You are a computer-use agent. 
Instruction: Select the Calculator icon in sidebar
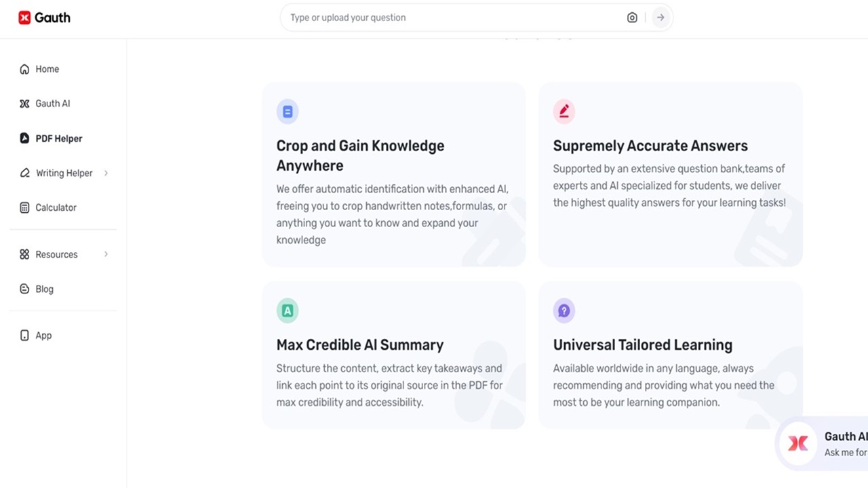coord(24,207)
